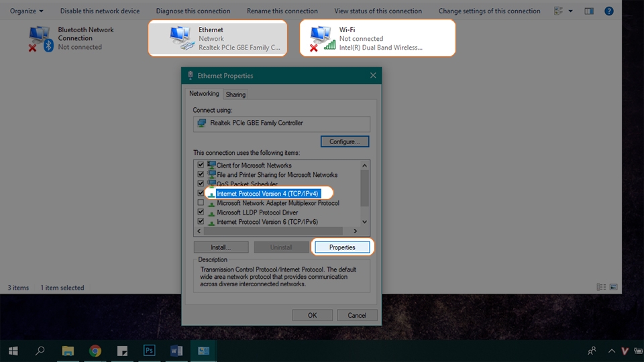Toggle Microsoft LLDP Protocol Driver checkbox

pos(201,212)
